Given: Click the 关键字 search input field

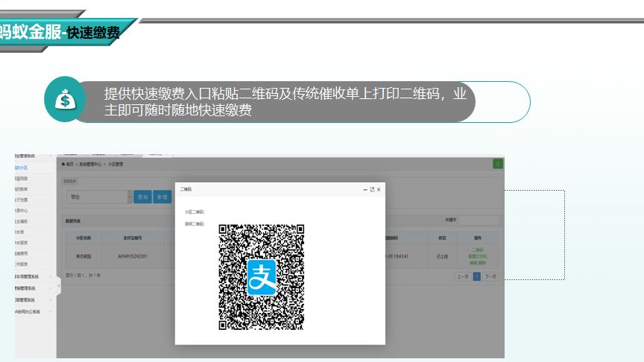Looking at the screenshot, I should point(479,220).
